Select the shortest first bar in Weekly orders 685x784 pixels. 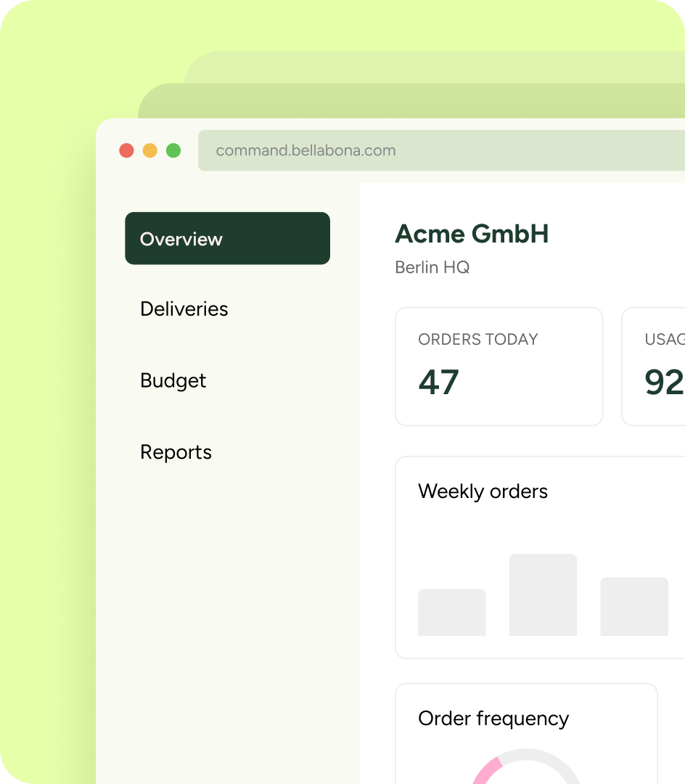tap(451, 612)
